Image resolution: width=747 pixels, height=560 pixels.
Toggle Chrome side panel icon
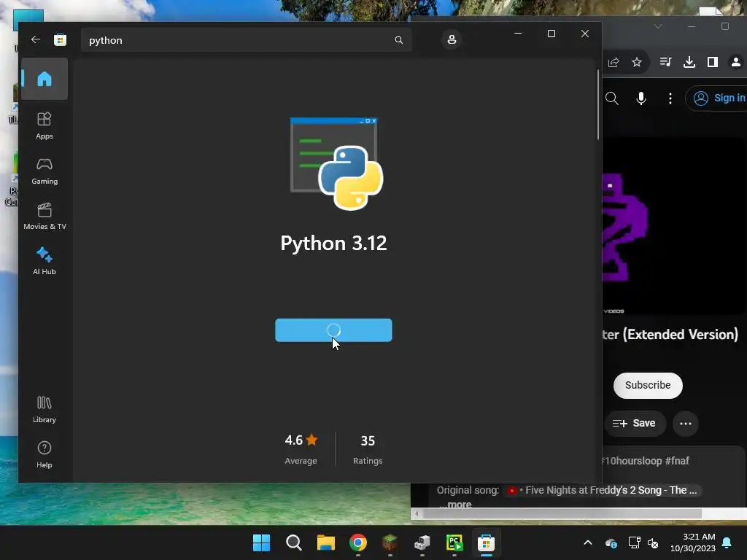point(712,62)
